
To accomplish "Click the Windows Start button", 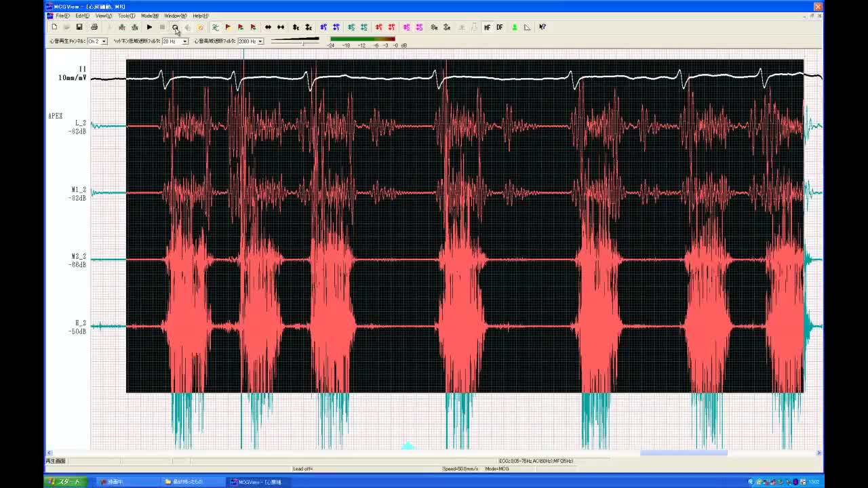I will (x=66, y=482).
